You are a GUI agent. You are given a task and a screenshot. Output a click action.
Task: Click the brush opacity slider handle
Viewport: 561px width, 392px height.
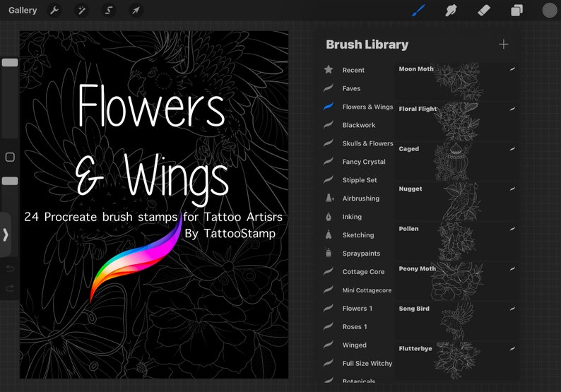tap(10, 181)
